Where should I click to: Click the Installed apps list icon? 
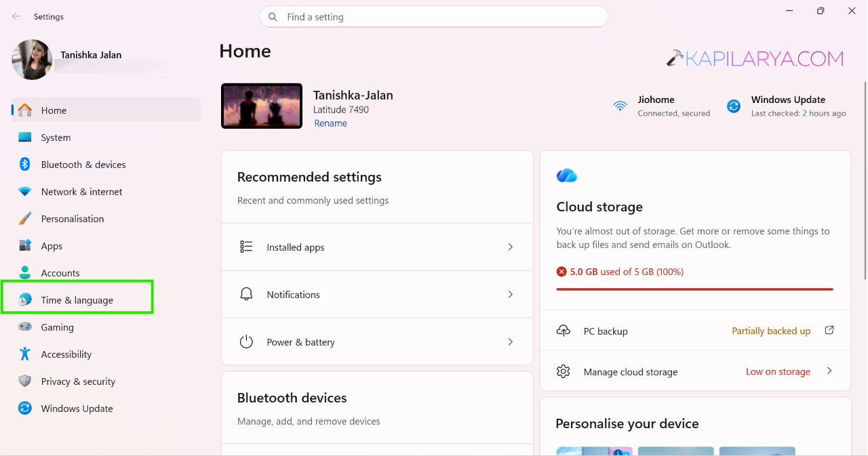tap(246, 247)
